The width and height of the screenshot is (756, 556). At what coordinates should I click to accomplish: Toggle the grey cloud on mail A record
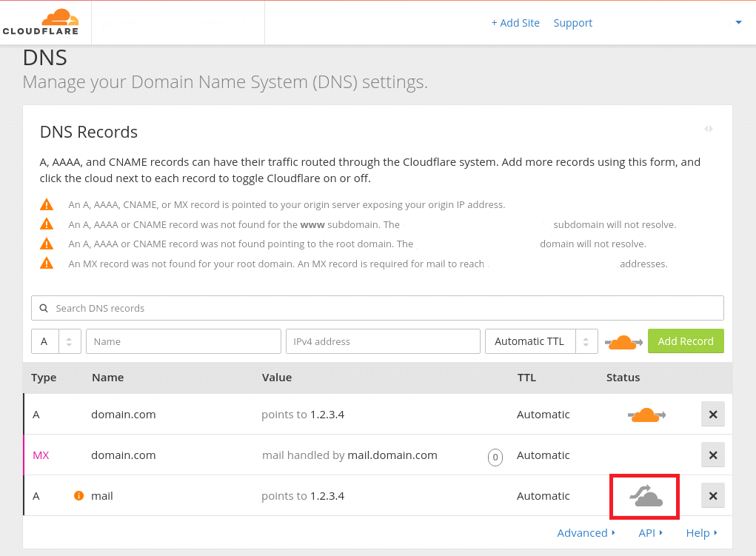[x=646, y=496]
